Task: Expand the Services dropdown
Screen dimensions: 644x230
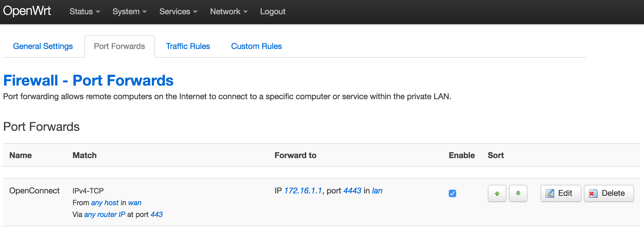Action: (x=178, y=11)
